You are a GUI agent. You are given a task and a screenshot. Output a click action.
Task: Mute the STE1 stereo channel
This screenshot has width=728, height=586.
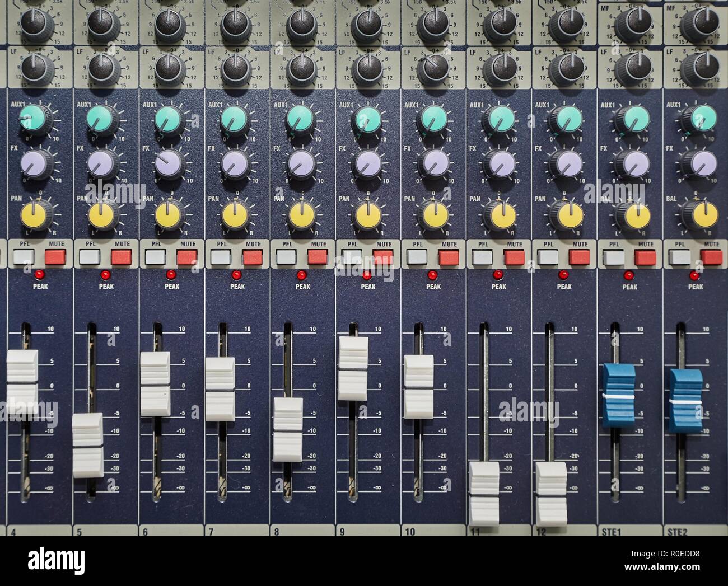645,257
